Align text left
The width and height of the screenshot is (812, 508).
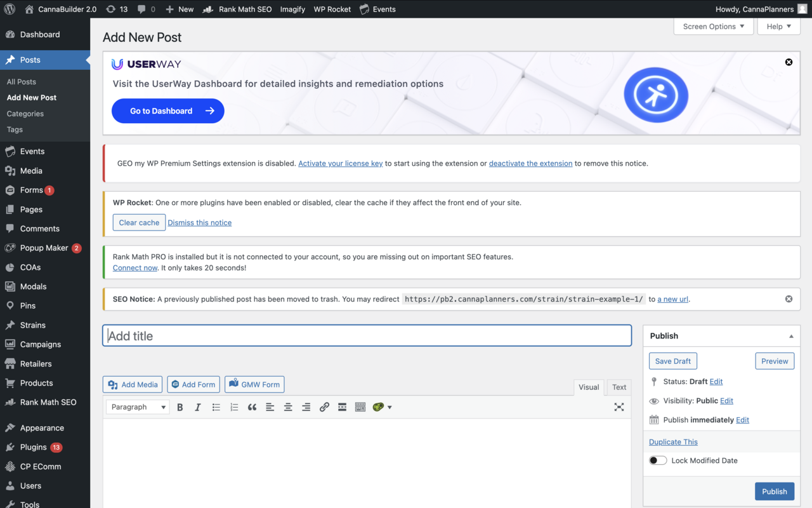click(270, 407)
